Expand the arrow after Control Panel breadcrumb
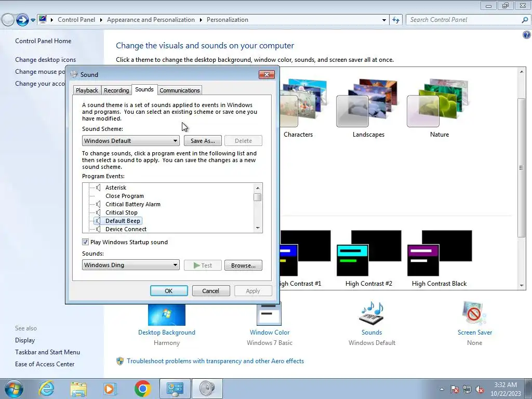Viewport: 532px width, 399px height. [x=101, y=20]
